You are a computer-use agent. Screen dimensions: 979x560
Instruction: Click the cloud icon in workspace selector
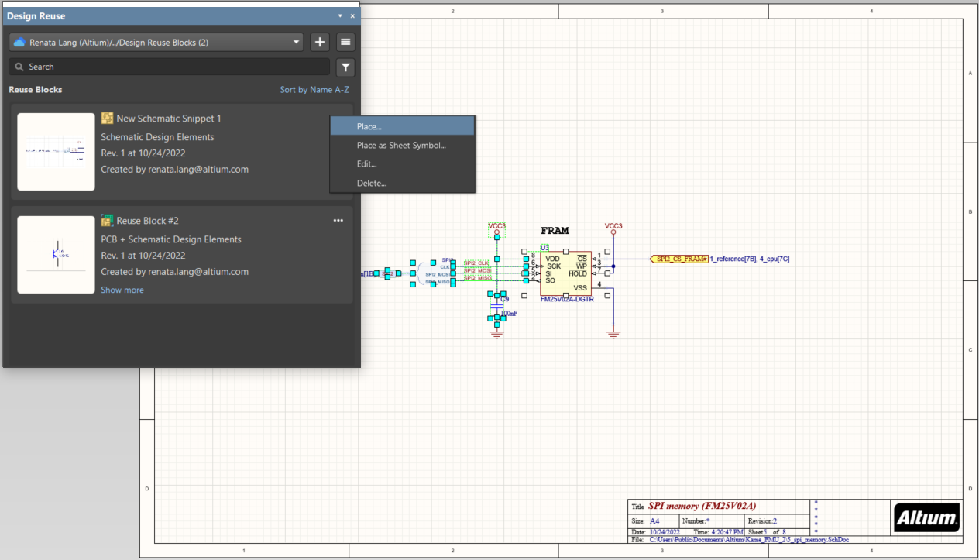(20, 43)
